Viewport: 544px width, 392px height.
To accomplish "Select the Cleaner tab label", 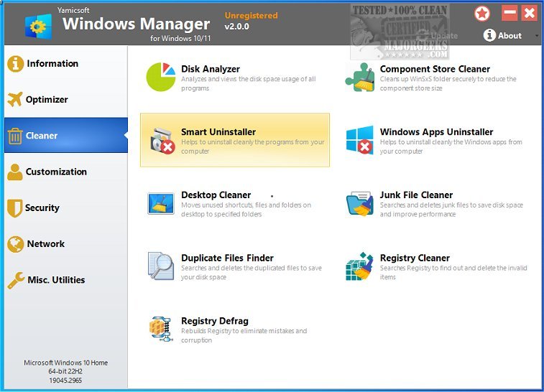I will [x=42, y=136].
